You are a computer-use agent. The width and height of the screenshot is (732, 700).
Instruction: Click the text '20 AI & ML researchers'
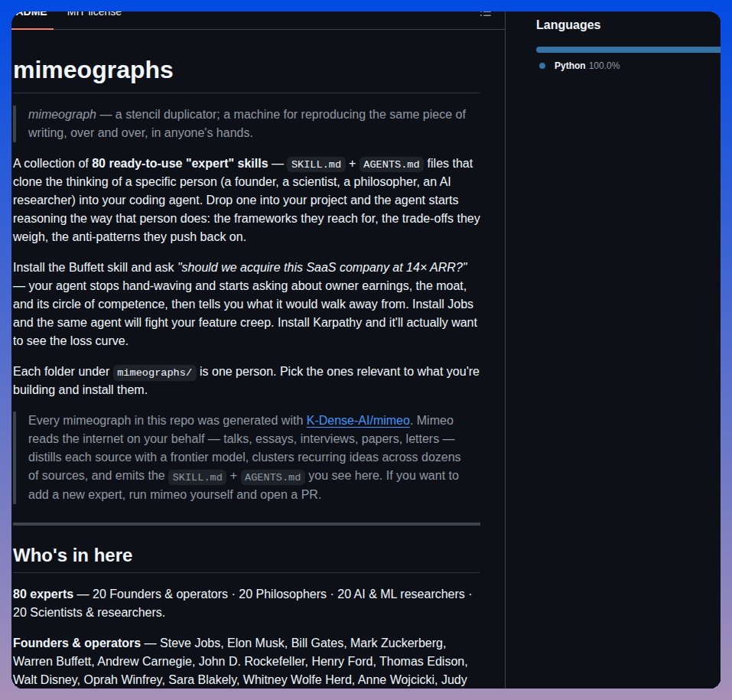[x=401, y=594]
